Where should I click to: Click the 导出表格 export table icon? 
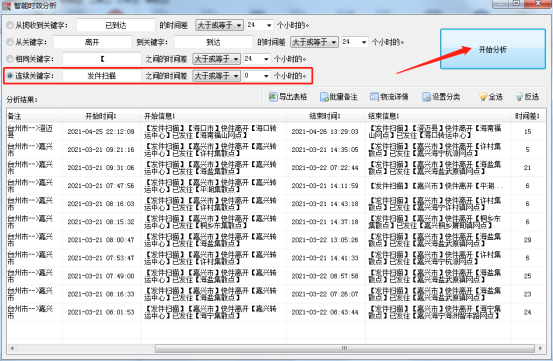coord(273,97)
